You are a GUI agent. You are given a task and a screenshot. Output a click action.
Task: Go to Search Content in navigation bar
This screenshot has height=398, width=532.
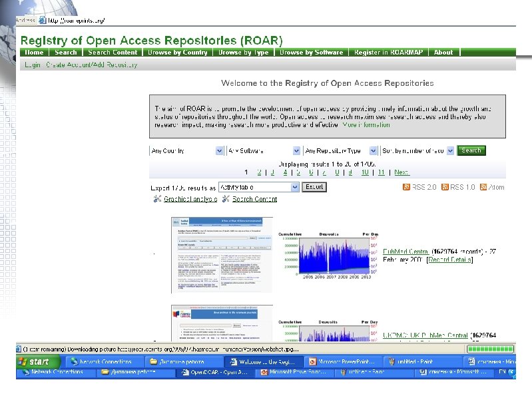(x=113, y=52)
